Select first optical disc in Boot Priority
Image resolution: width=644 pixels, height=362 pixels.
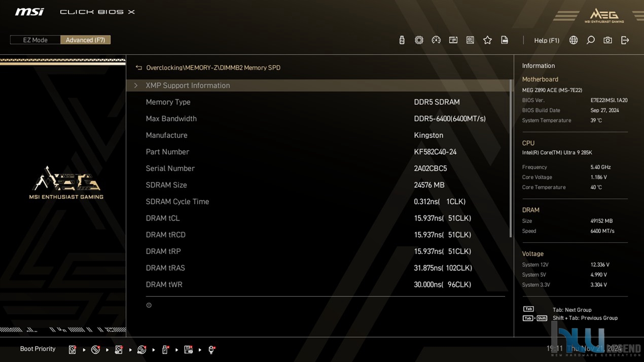(95, 349)
